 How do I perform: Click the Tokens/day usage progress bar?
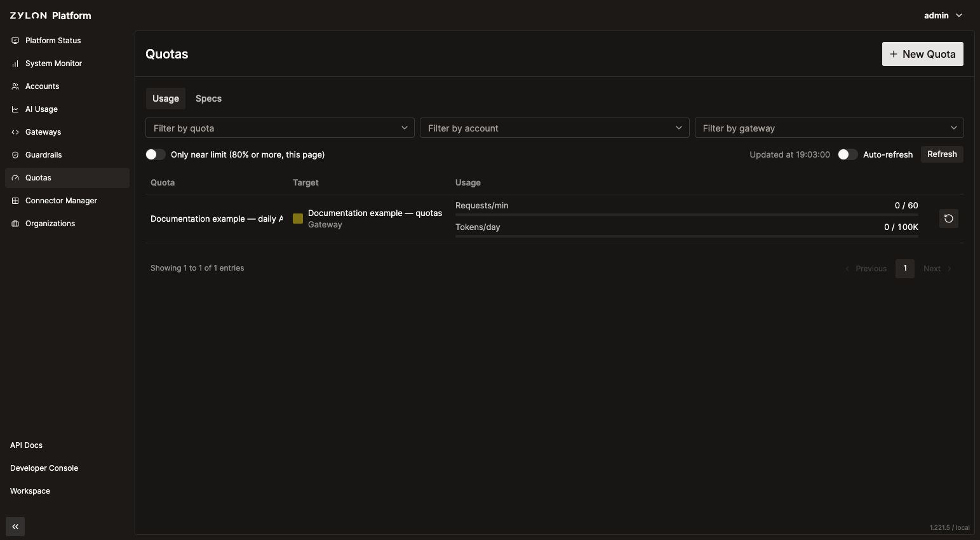pyautogui.click(x=687, y=236)
